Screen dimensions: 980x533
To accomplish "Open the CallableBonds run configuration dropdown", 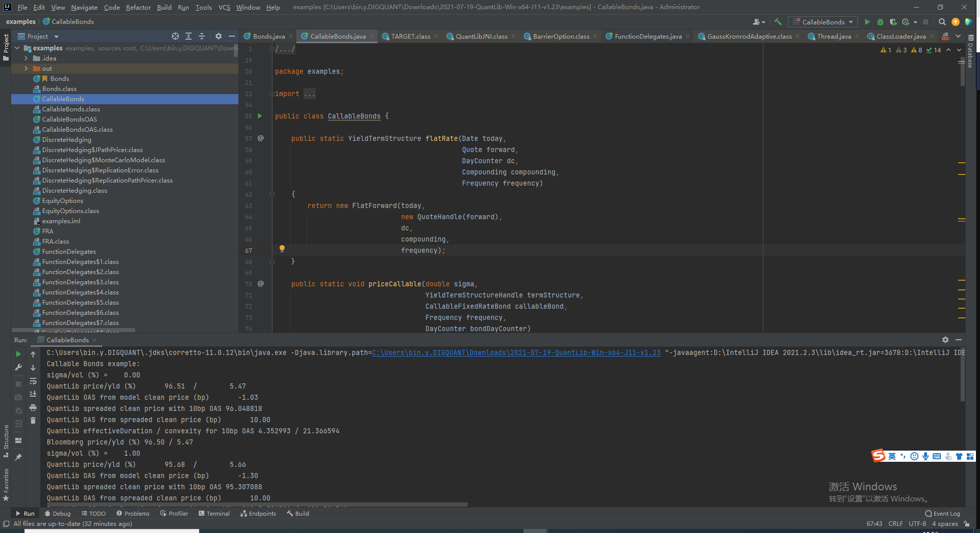I will 850,22.
